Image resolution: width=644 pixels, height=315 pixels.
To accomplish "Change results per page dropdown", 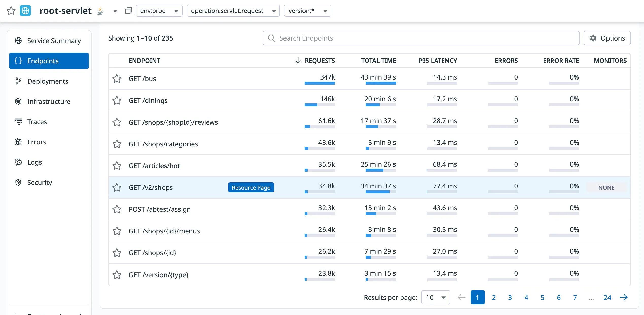I will click(x=436, y=297).
